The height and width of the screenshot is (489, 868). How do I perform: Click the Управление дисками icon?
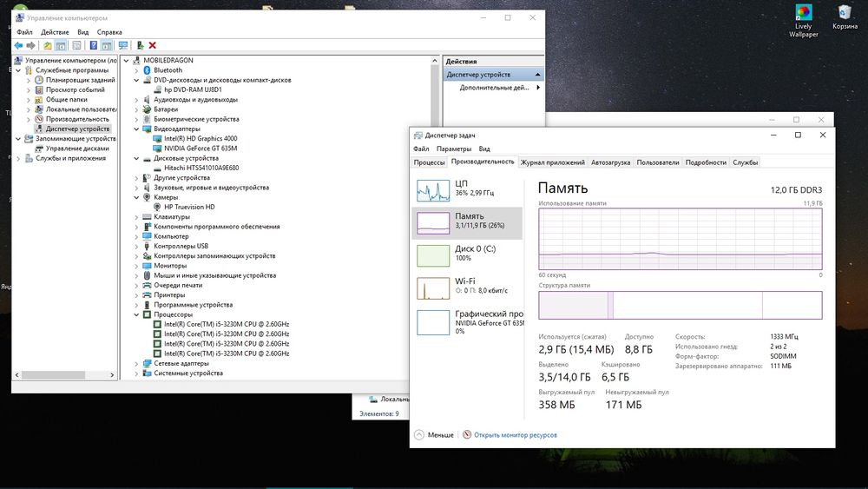point(39,149)
